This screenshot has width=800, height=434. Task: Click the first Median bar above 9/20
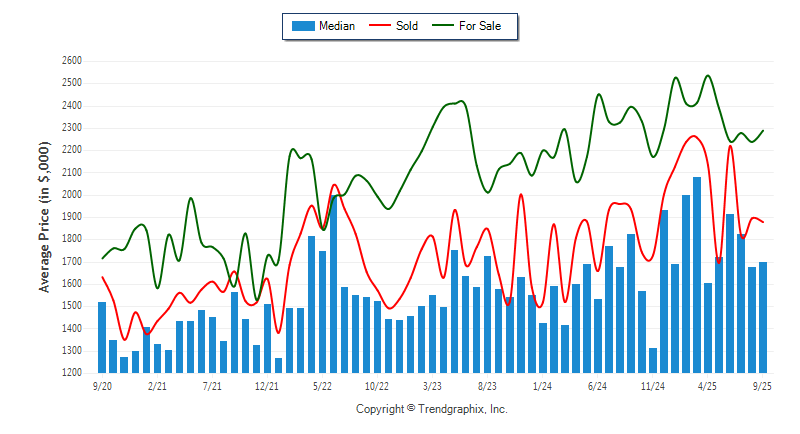[x=102, y=337]
